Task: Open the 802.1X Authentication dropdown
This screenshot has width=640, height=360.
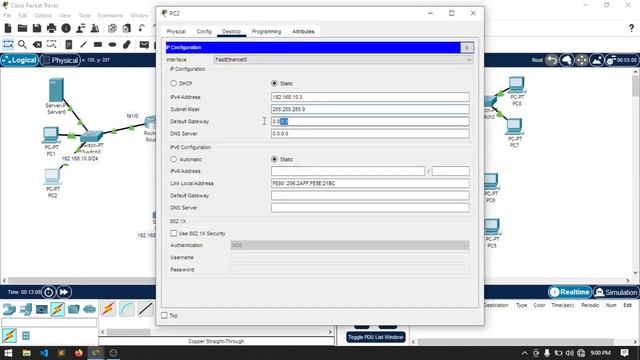Action: point(350,245)
